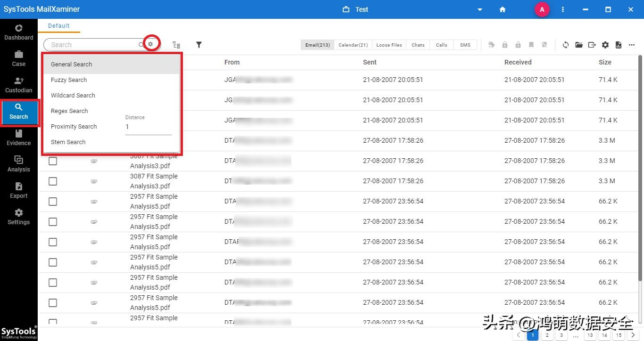The height and width of the screenshot is (341, 644).
Task: Open Settings in the left sidebar
Action: (x=19, y=217)
